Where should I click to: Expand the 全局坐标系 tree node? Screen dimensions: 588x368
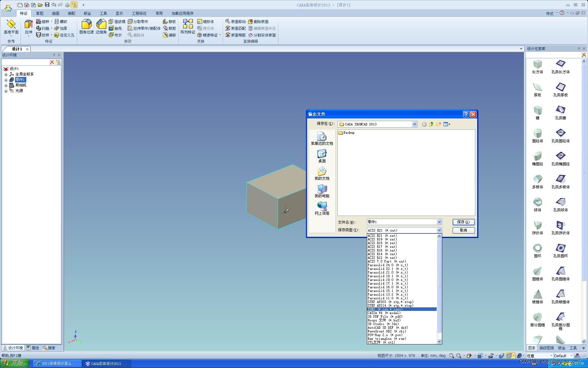coord(6,74)
